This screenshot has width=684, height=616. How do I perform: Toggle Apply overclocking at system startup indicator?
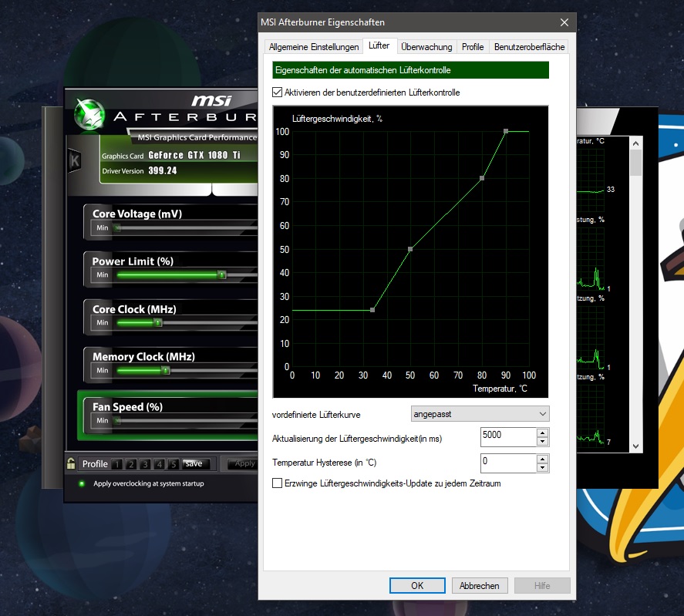point(82,483)
